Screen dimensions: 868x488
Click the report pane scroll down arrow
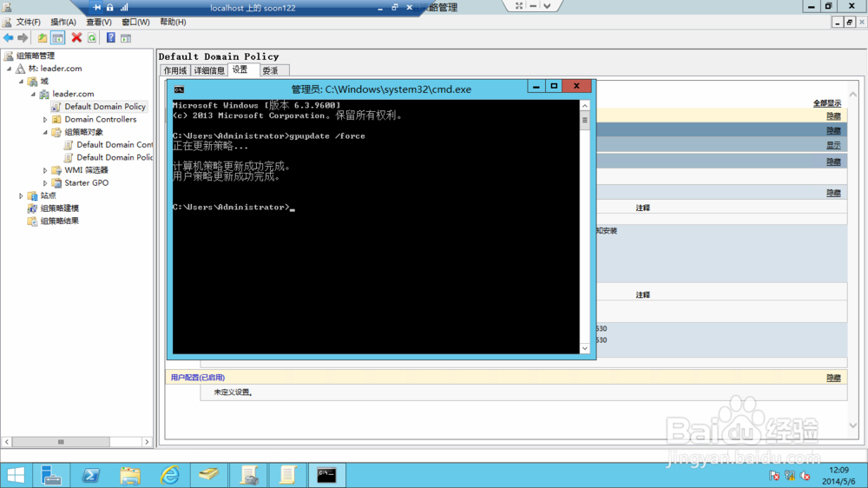(x=853, y=425)
